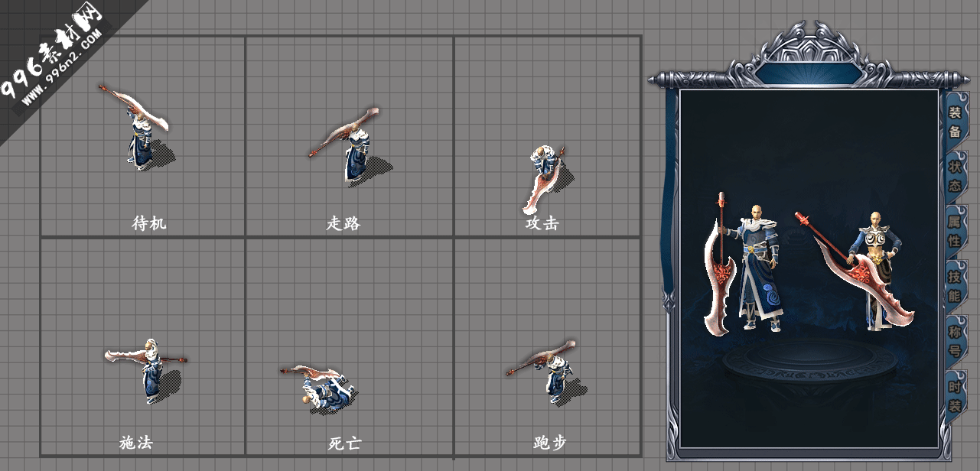Select the 走路 walking sprite
The image size is (980, 471).
click(350, 145)
